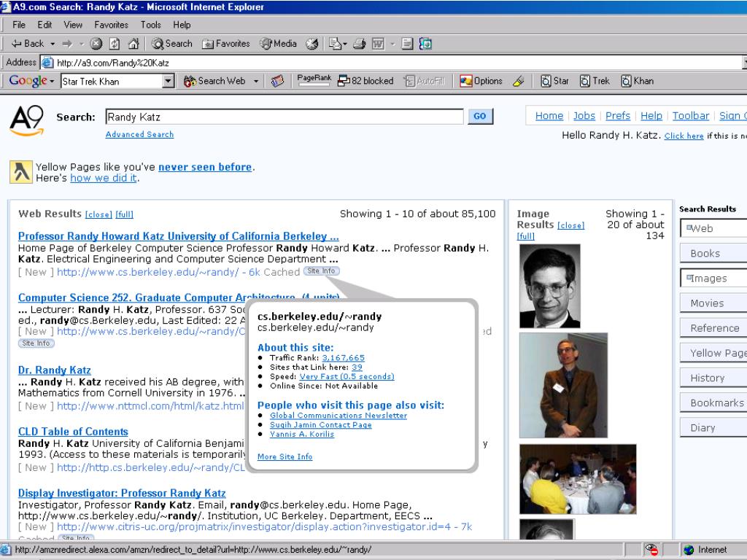Open the Mail toolbar icon
The width and height of the screenshot is (747, 560).
coord(336,44)
